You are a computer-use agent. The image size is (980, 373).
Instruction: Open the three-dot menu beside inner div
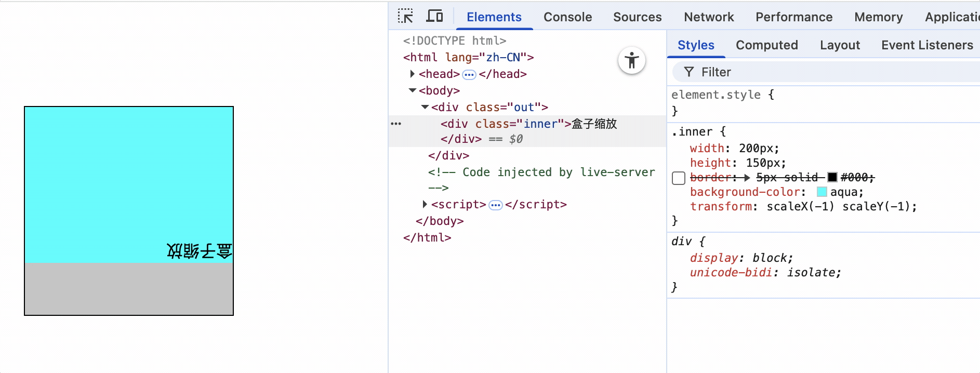coord(396,124)
